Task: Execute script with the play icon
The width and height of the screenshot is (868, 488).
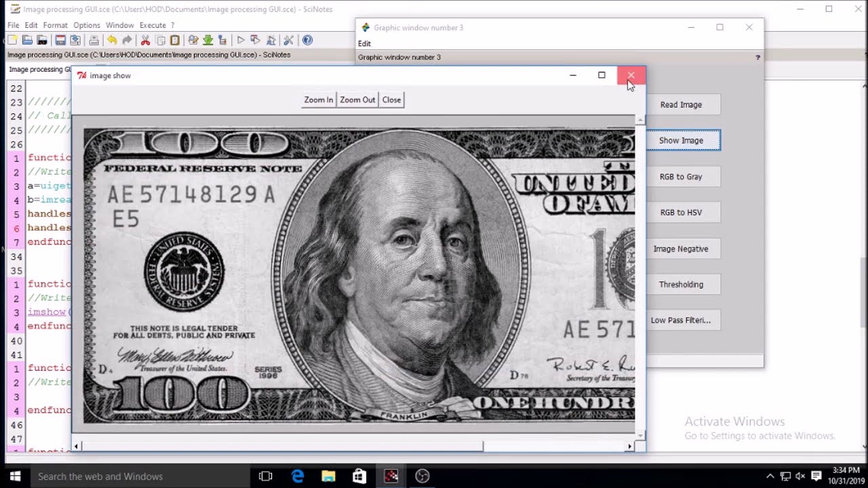Action: click(x=240, y=40)
